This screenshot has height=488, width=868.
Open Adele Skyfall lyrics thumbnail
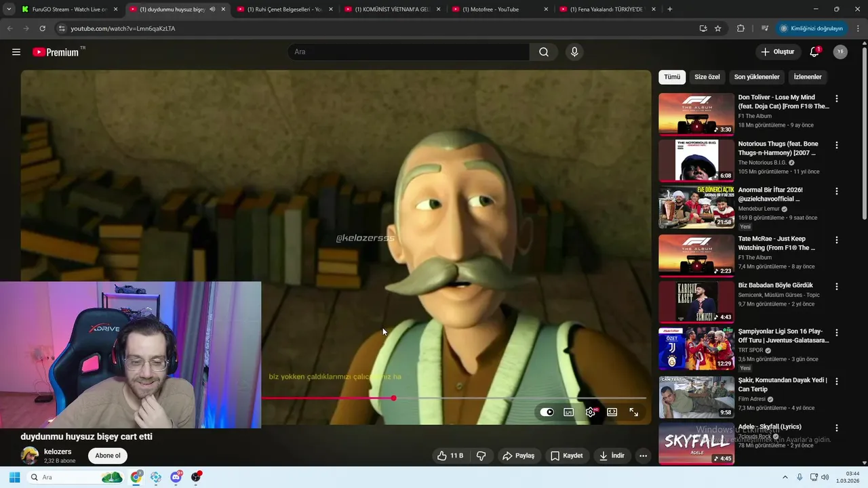coord(696,443)
